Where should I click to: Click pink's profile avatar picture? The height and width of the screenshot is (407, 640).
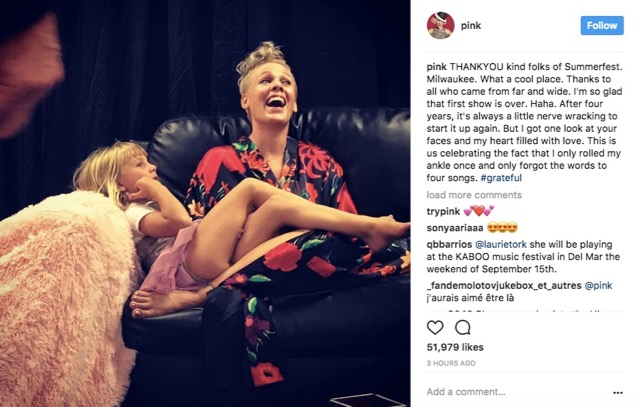tap(440, 25)
